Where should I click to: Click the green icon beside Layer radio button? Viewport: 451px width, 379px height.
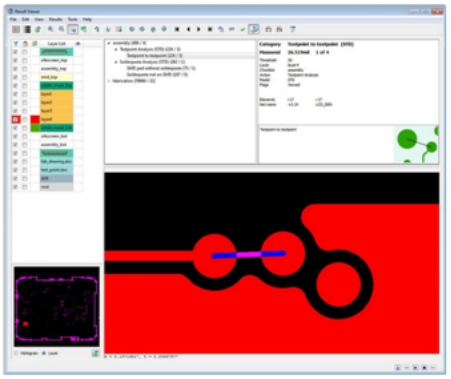click(95, 353)
